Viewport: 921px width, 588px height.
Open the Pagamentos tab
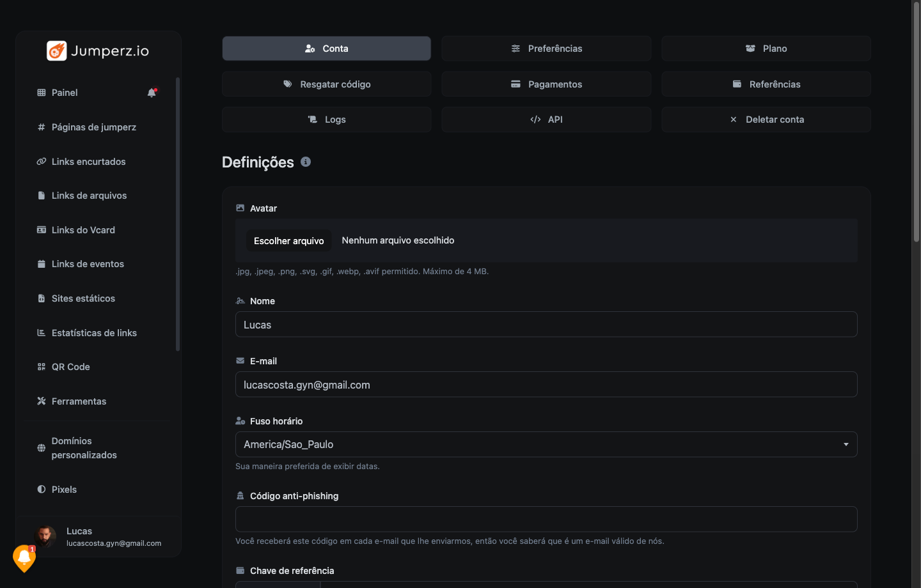click(x=546, y=84)
